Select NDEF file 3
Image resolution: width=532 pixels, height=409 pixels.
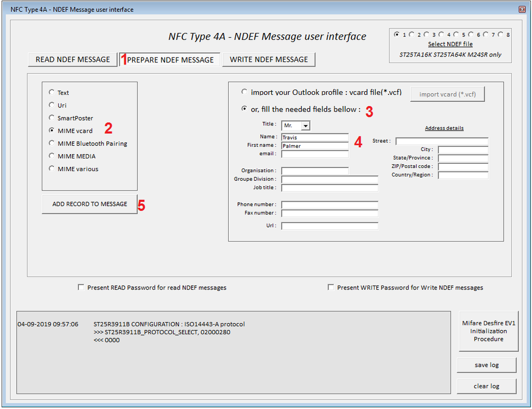(426, 34)
